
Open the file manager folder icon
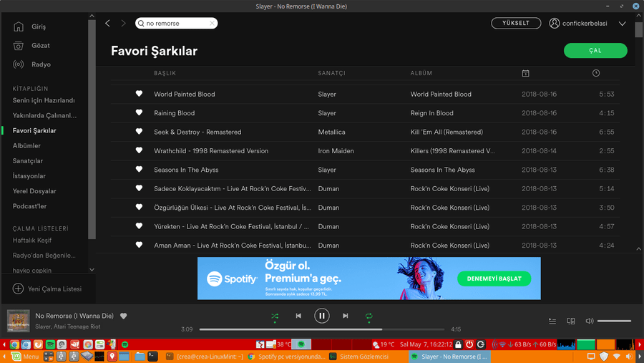click(140, 357)
